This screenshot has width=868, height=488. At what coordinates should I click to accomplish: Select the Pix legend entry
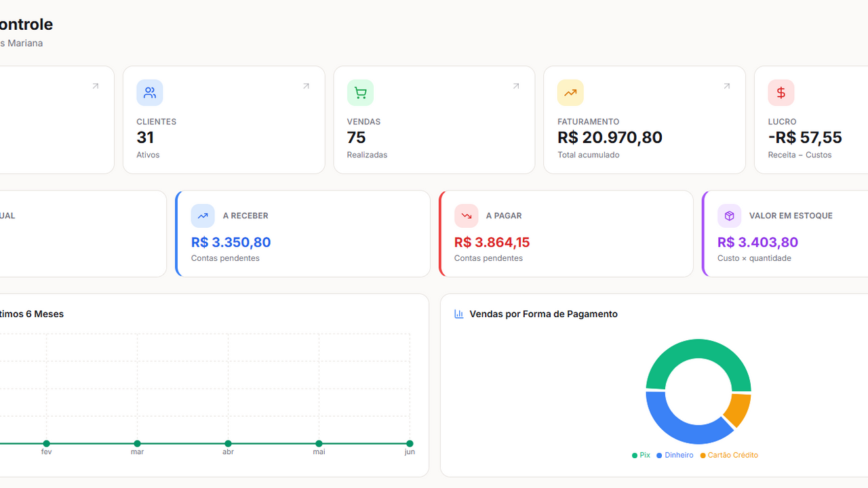[641, 455]
